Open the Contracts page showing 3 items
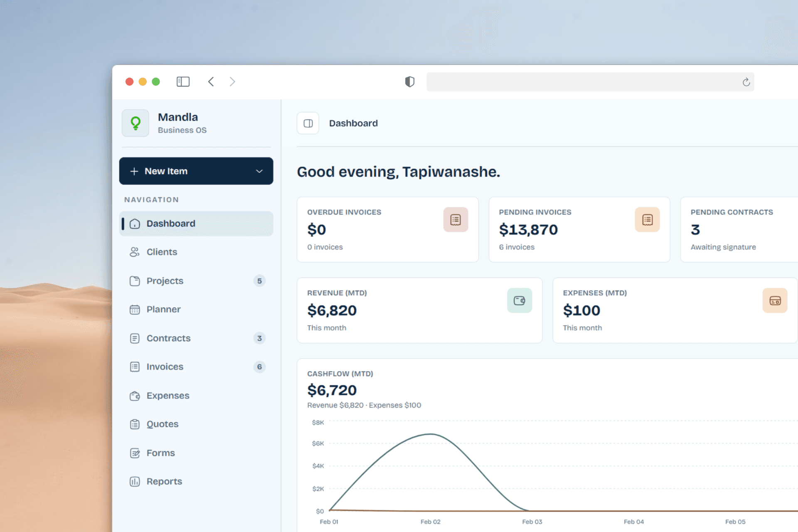Image resolution: width=798 pixels, height=532 pixels. [x=168, y=338]
